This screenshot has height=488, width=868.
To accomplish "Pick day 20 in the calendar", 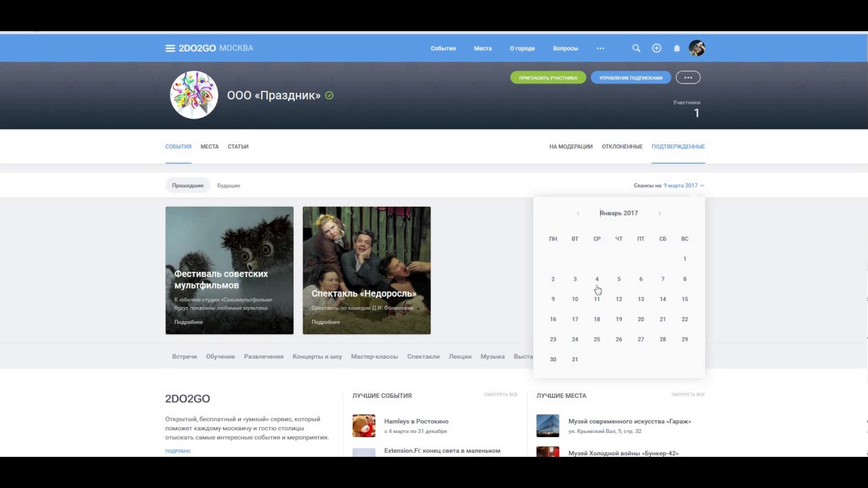I will tap(641, 319).
